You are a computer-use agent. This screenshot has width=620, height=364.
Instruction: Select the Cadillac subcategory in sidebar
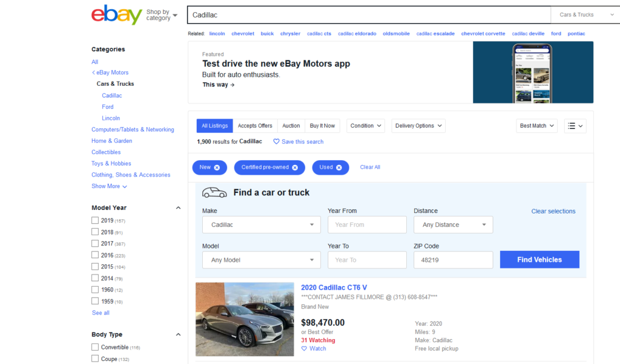(x=112, y=96)
